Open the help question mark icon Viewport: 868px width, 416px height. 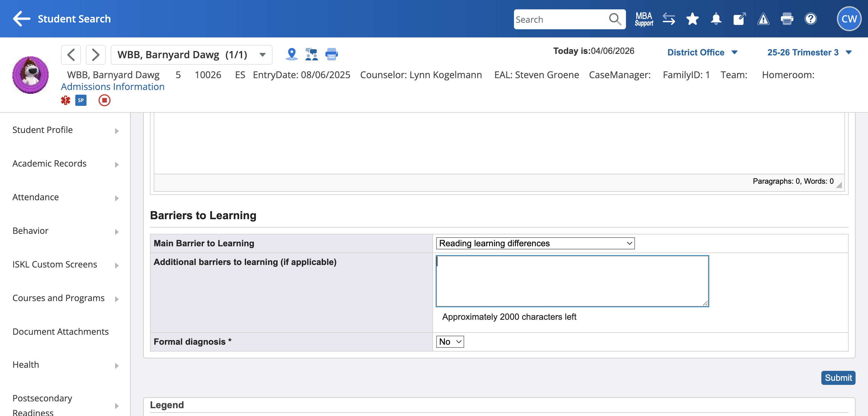click(810, 19)
